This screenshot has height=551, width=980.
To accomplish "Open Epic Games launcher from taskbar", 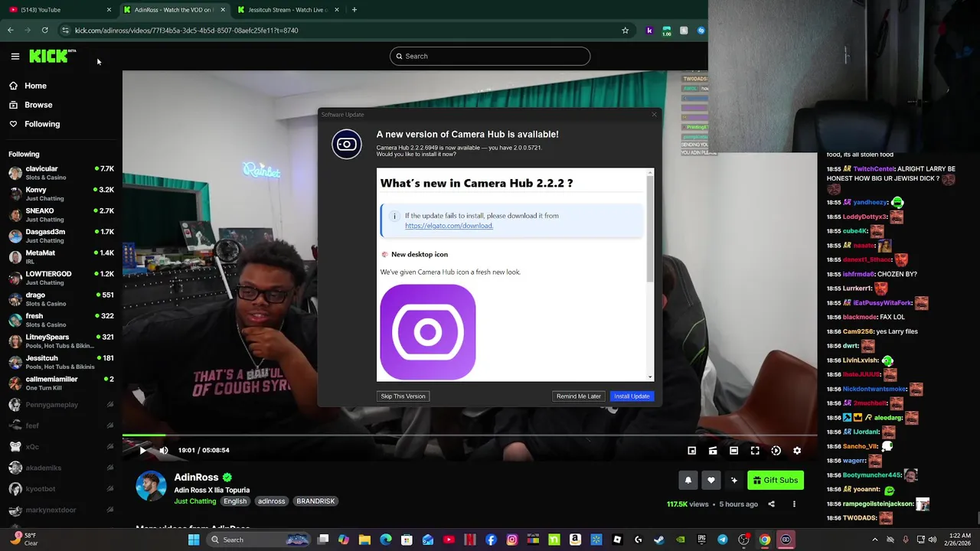I will [701, 540].
